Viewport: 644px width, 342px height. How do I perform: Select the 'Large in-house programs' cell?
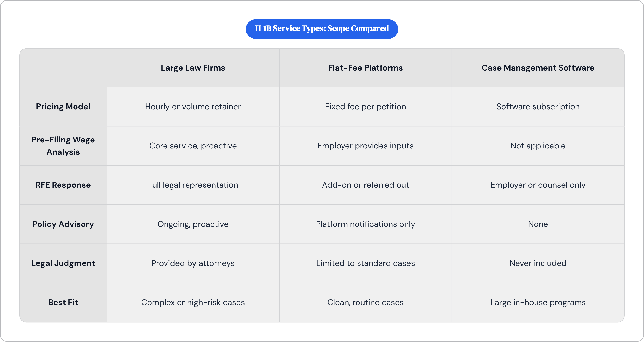coord(538,303)
